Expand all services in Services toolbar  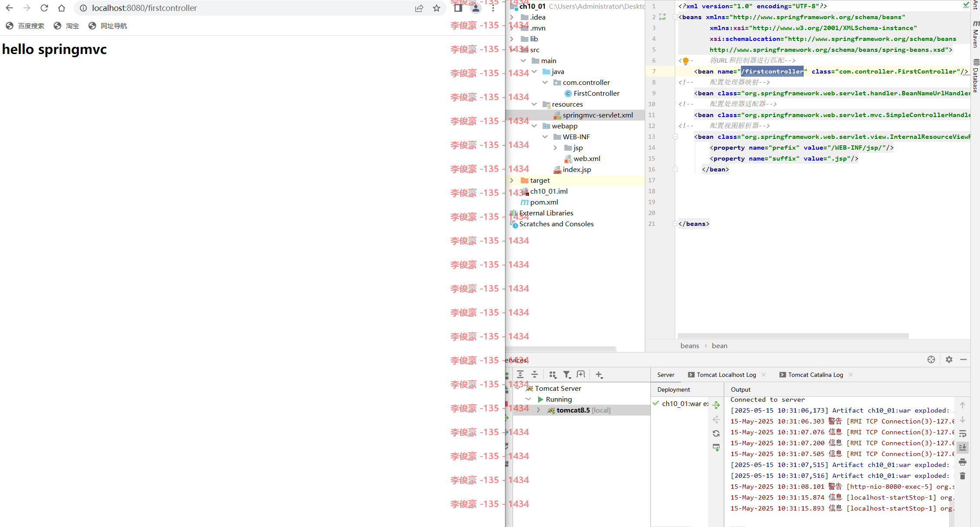tap(520, 374)
